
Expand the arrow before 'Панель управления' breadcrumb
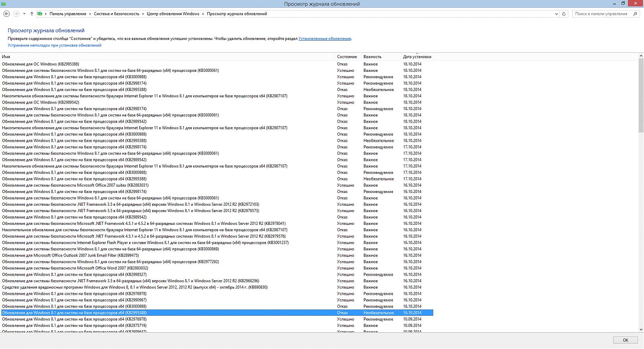tap(46, 14)
